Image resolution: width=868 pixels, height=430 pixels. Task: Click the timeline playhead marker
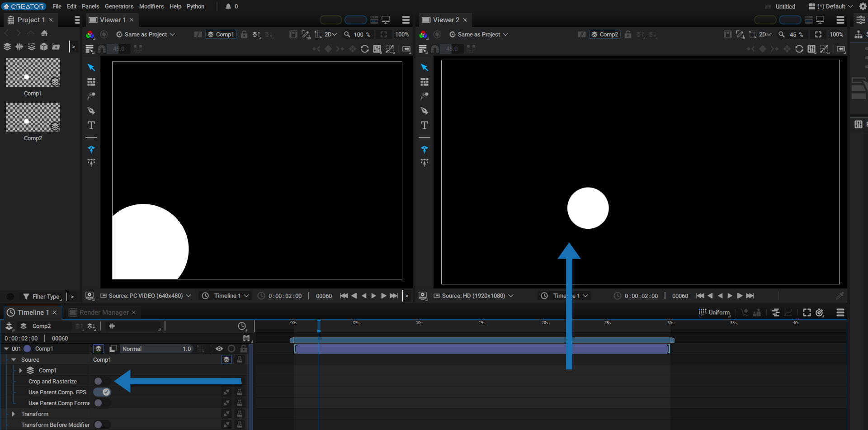click(x=319, y=326)
